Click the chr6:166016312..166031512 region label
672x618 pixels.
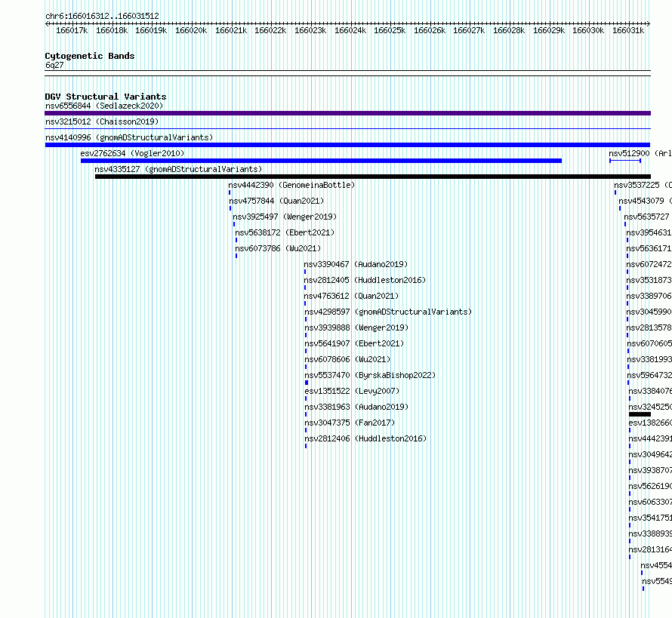pyautogui.click(x=102, y=16)
